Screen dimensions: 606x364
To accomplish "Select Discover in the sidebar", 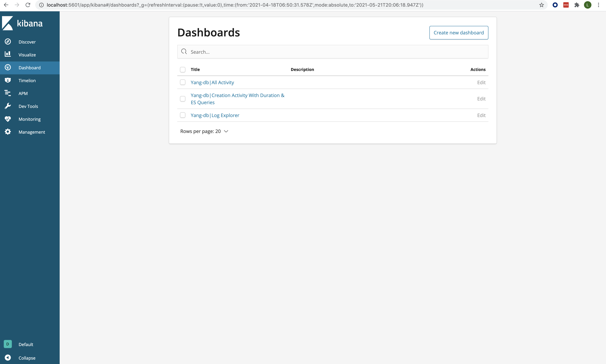I will click(27, 42).
